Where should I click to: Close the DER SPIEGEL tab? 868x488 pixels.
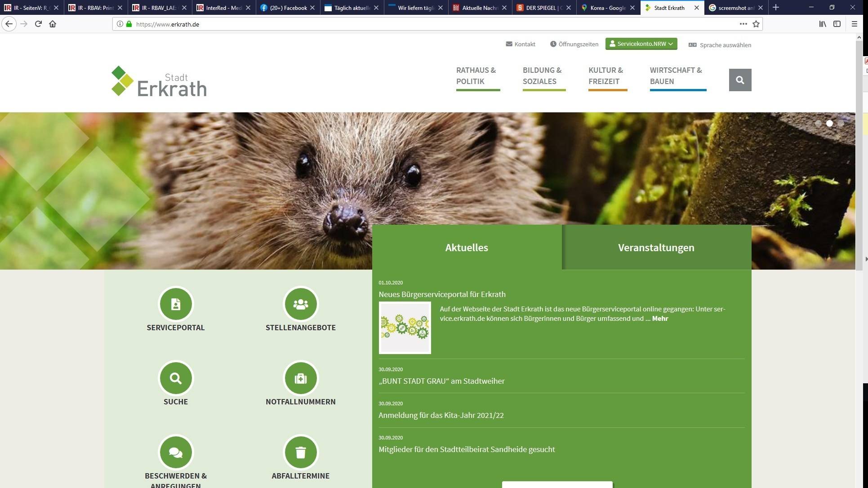pyautogui.click(x=569, y=8)
